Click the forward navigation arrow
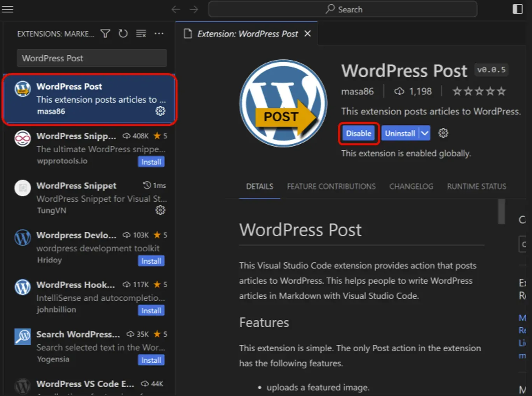 click(x=194, y=9)
